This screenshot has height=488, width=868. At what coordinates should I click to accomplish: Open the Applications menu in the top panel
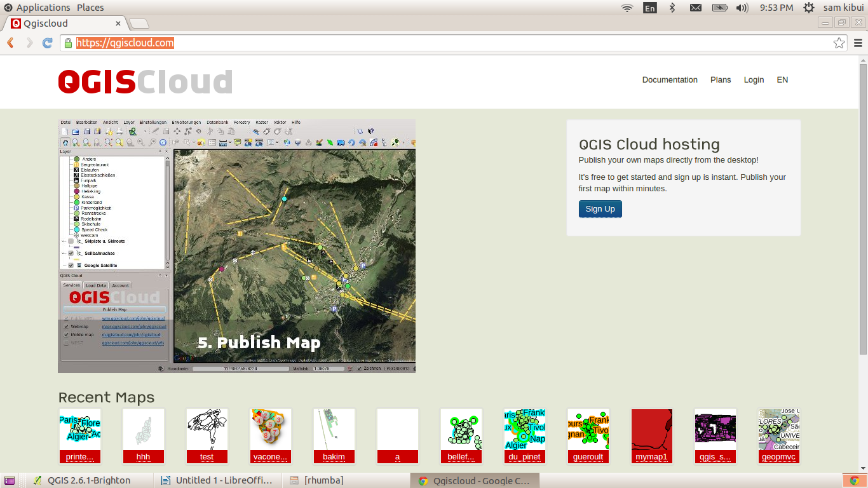(43, 8)
